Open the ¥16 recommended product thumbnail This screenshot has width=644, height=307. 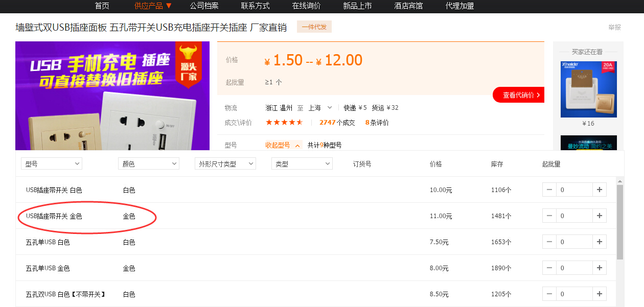(x=588, y=89)
